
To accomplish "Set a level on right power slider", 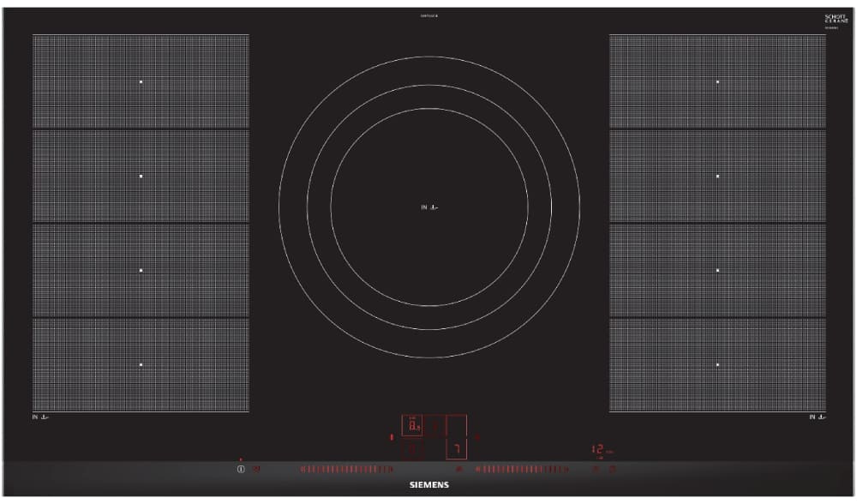I will click(523, 469).
